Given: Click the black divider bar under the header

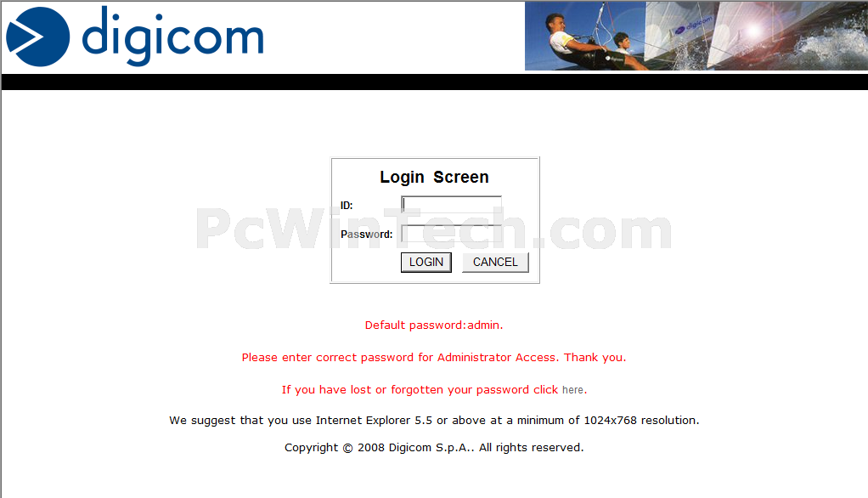Looking at the screenshot, I should 435,82.
